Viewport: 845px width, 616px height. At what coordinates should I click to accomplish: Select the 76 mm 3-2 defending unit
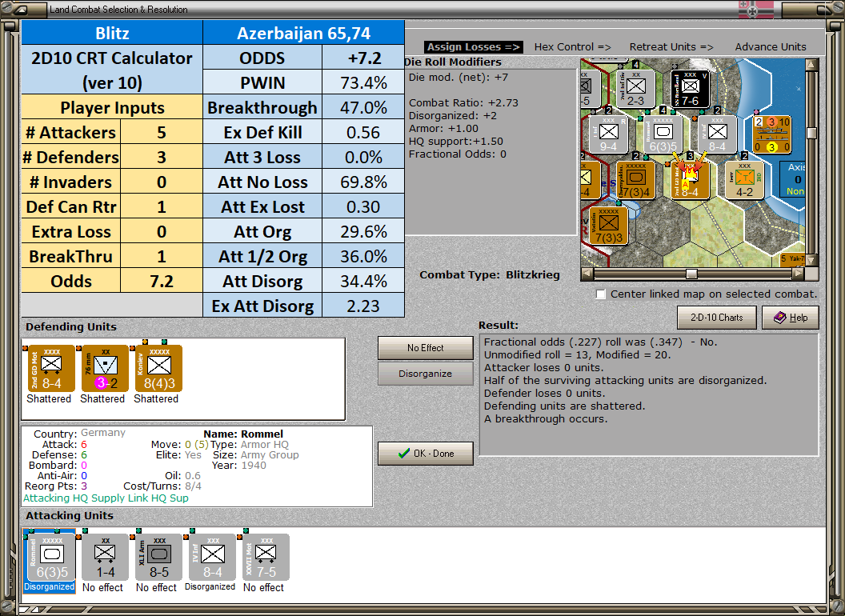coord(105,369)
